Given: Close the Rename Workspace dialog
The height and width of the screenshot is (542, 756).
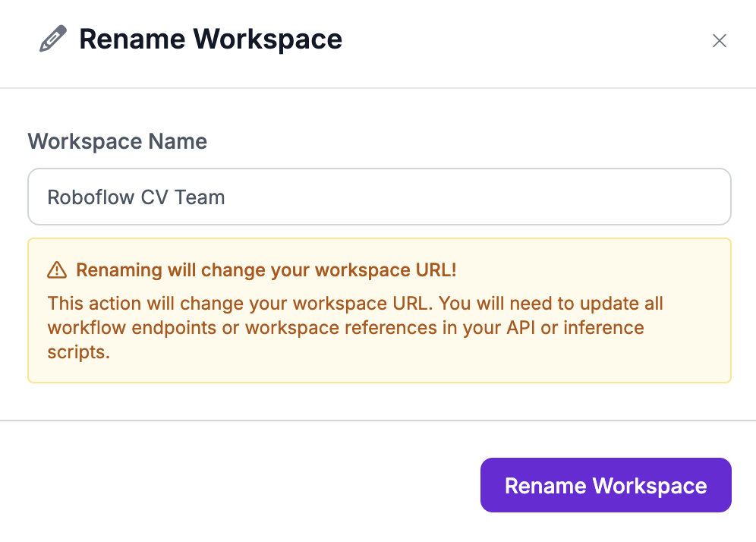Looking at the screenshot, I should pyautogui.click(x=719, y=41).
